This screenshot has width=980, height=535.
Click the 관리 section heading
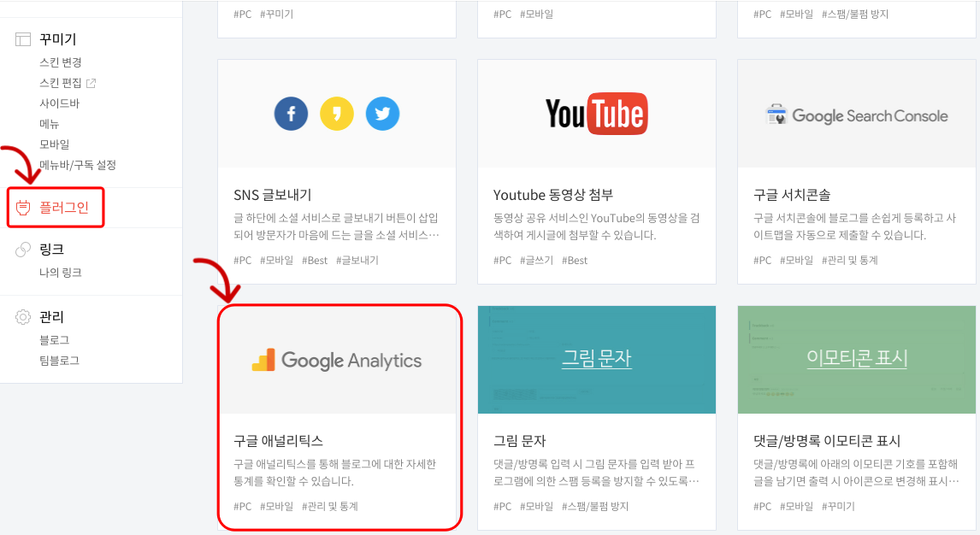click(52, 317)
